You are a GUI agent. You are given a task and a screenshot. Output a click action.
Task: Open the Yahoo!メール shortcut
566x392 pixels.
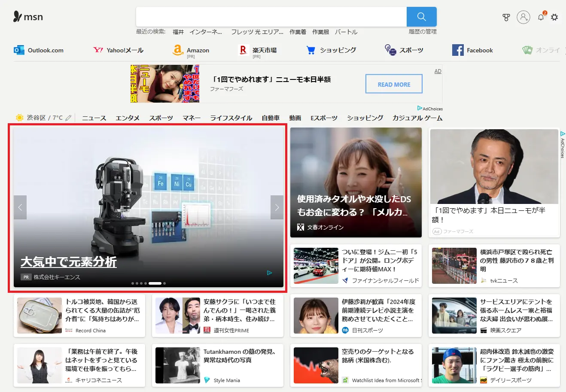point(119,50)
